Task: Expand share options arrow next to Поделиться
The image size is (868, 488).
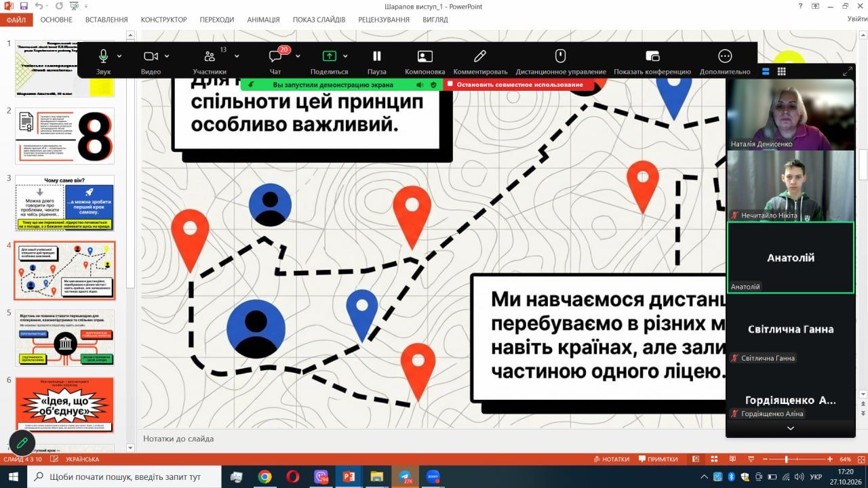Action: [345, 56]
